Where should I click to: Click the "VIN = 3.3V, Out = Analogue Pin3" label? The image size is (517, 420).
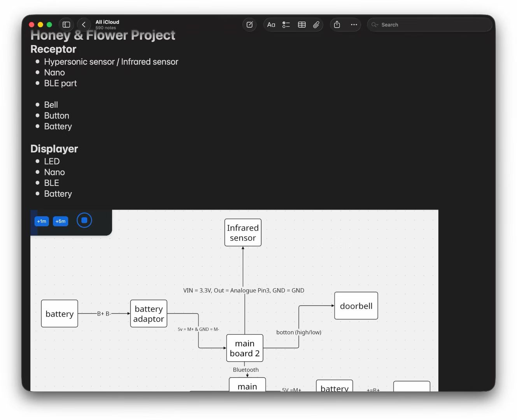point(227,290)
